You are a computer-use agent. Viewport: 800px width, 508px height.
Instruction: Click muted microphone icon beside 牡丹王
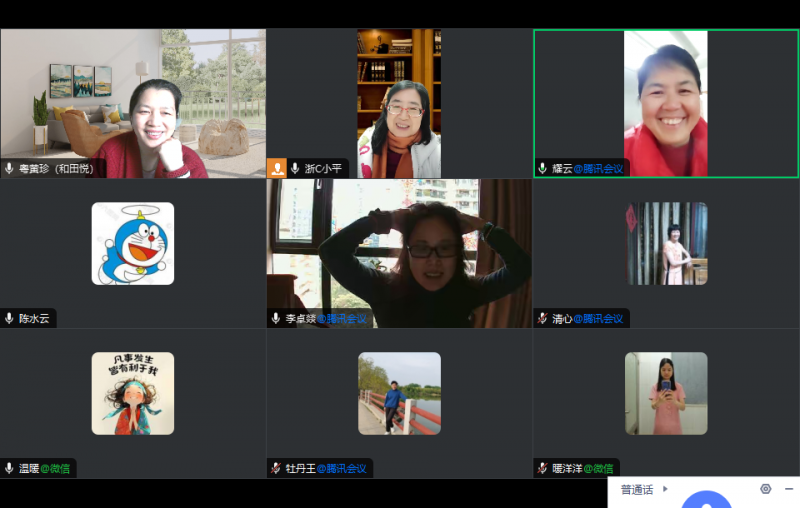(276, 468)
